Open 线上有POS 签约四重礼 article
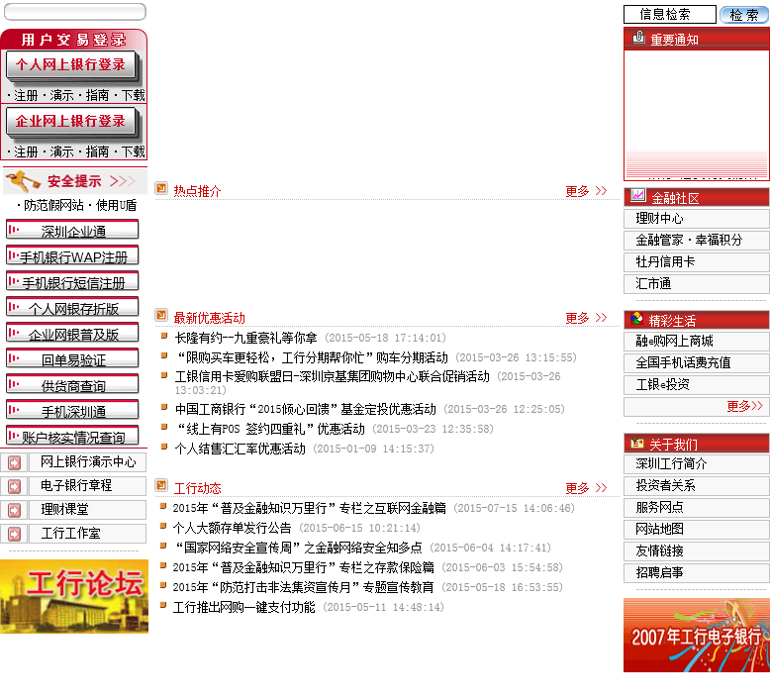This screenshot has width=770, height=700. [270, 429]
